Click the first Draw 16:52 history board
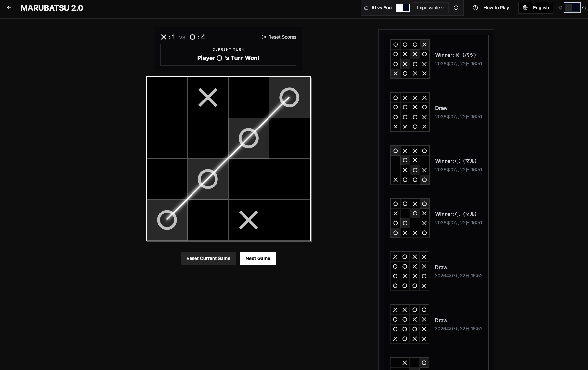 pyautogui.click(x=410, y=271)
